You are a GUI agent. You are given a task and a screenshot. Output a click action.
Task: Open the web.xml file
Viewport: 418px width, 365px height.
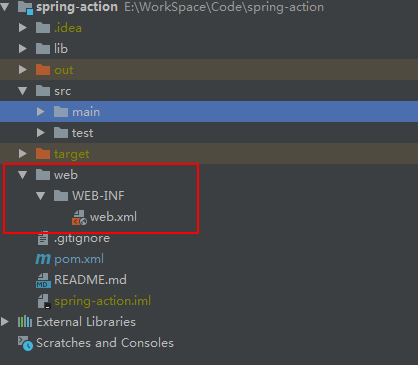pos(113,217)
